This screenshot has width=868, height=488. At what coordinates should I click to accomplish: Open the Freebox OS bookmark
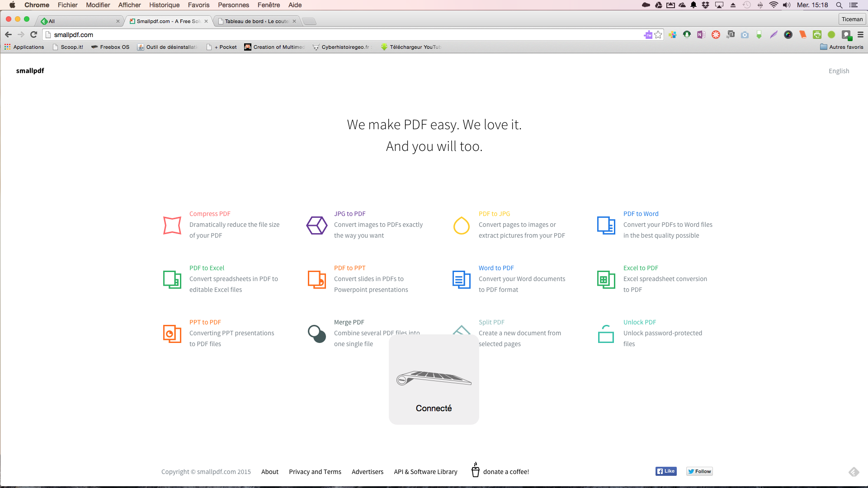point(110,47)
